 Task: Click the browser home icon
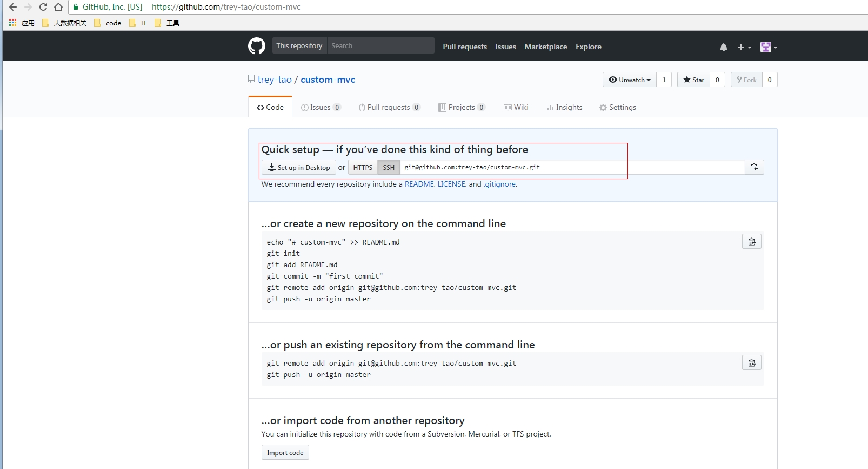click(x=58, y=7)
